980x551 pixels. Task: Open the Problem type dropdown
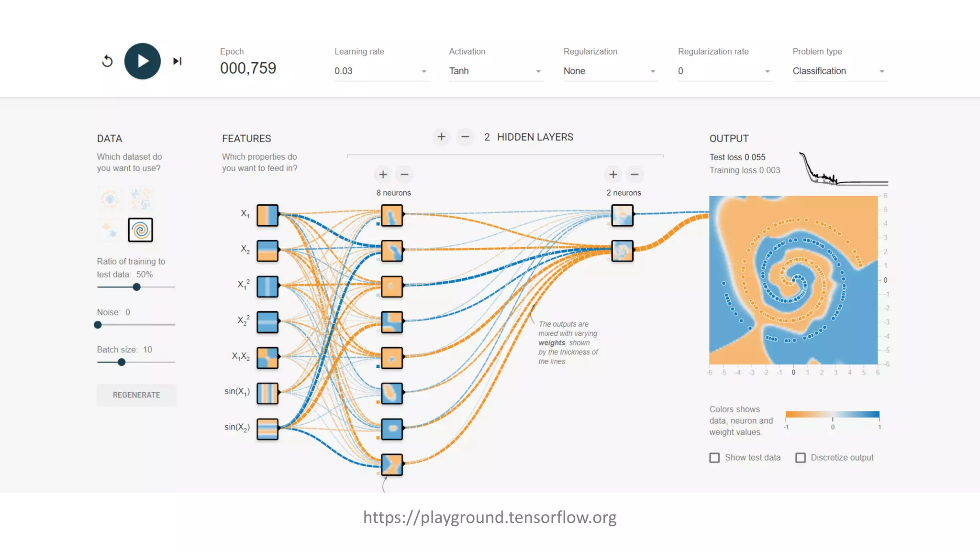(839, 71)
